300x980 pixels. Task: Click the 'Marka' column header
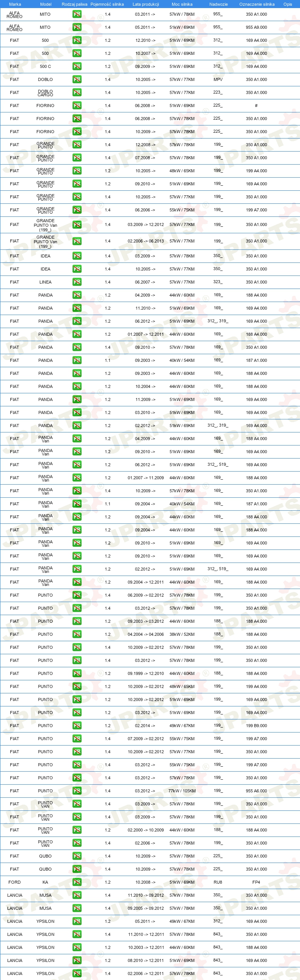coord(15,4)
